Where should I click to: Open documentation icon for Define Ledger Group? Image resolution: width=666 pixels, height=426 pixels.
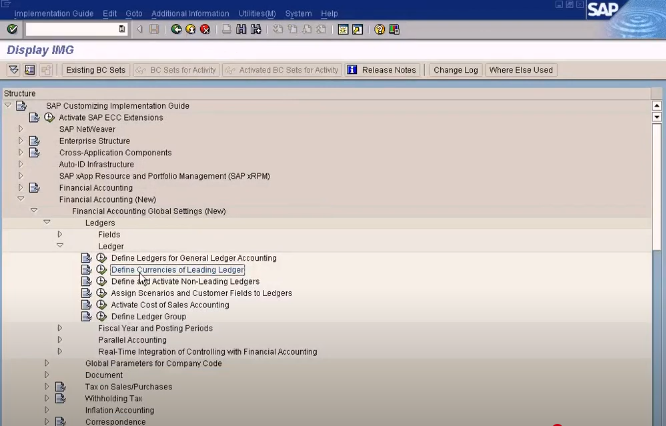pos(86,316)
